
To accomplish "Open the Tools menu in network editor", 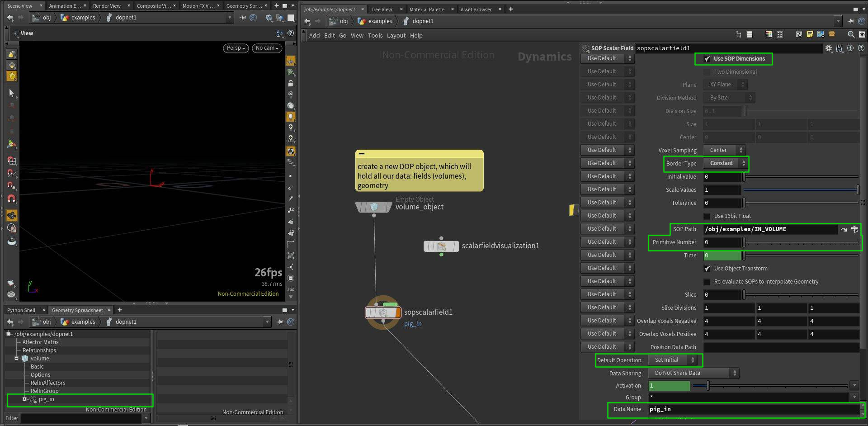I will (375, 35).
